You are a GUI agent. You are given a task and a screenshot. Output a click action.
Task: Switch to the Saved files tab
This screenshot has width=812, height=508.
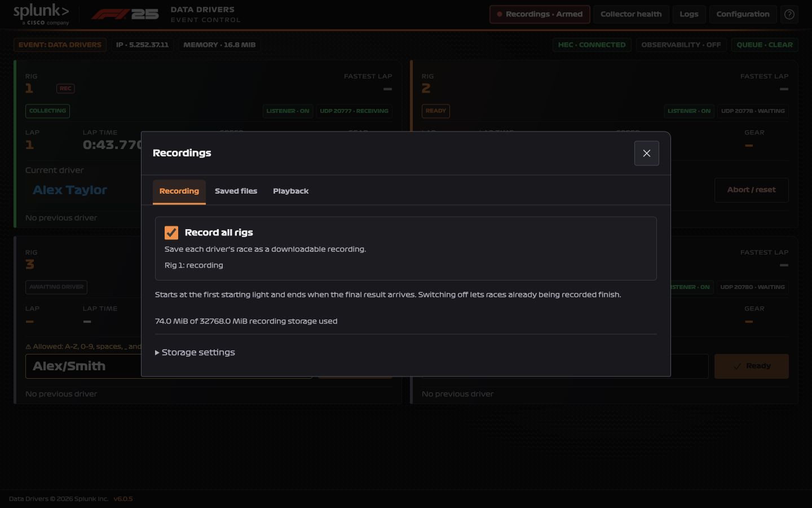tap(236, 191)
